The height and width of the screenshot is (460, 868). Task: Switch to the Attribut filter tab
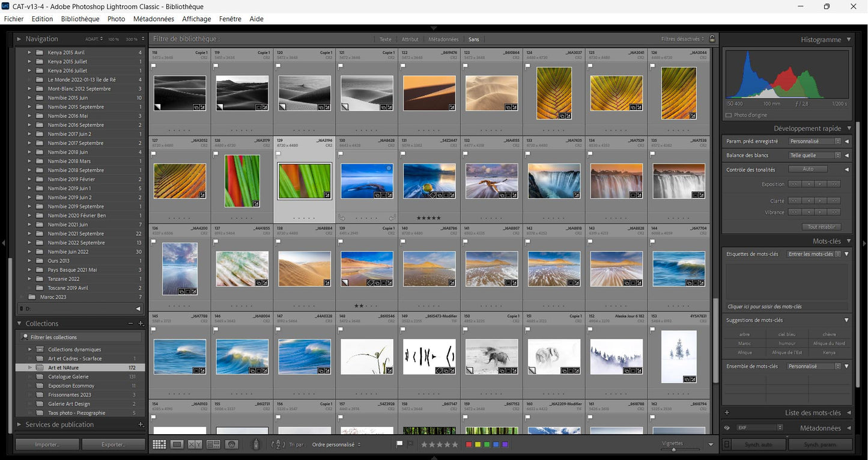410,39
